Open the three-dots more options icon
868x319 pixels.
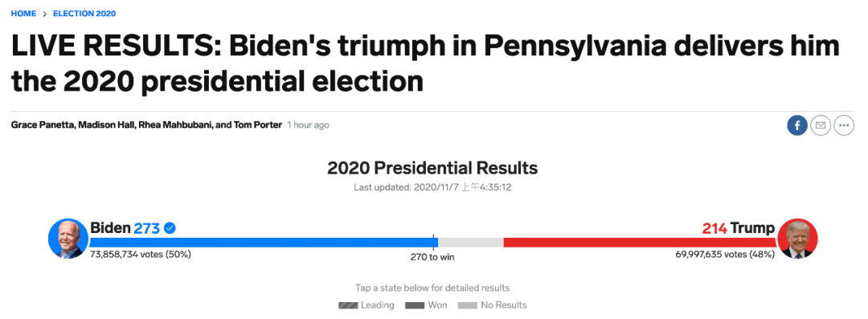(844, 125)
